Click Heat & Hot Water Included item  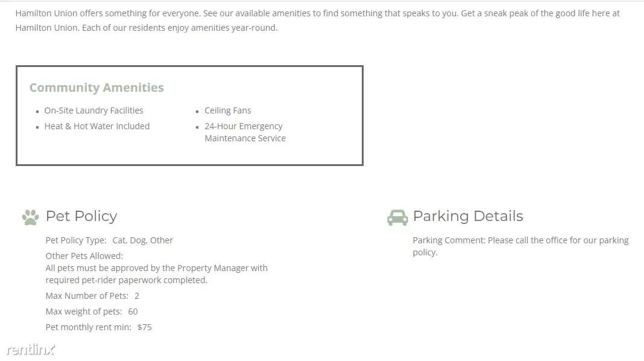click(97, 126)
